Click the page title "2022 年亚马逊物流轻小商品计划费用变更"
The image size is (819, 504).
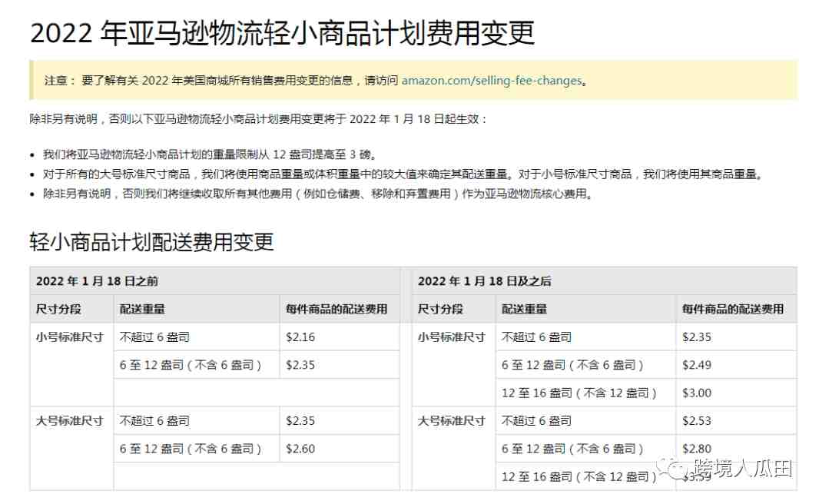click(x=283, y=32)
